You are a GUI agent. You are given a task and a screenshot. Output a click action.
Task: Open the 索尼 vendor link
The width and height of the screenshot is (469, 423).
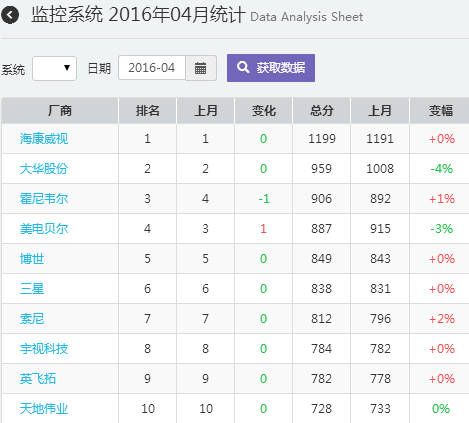pyautogui.click(x=32, y=319)
